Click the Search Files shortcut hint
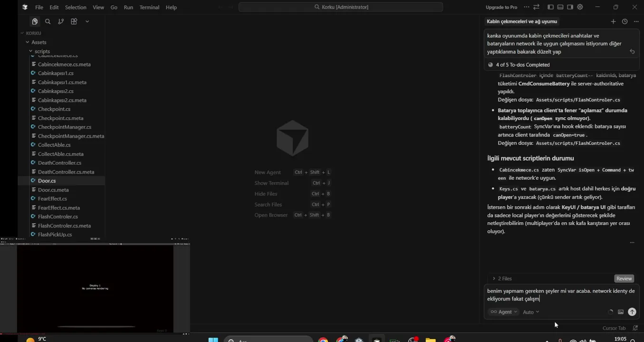Screen dimensions: 644x342 [x=292, y=205]
